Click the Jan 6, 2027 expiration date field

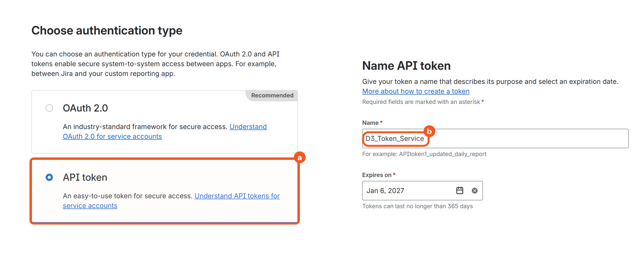pos(408,190)
